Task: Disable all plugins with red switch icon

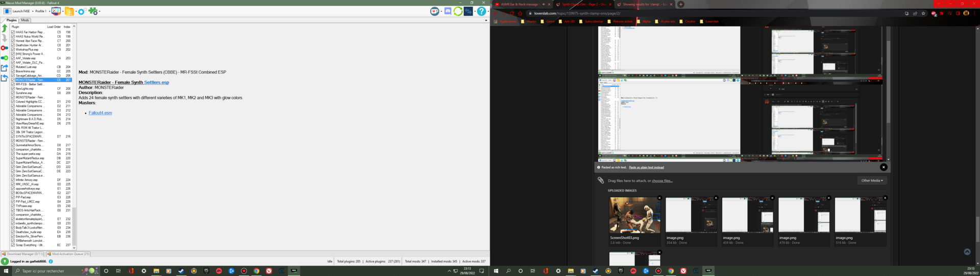Action: 5,48
